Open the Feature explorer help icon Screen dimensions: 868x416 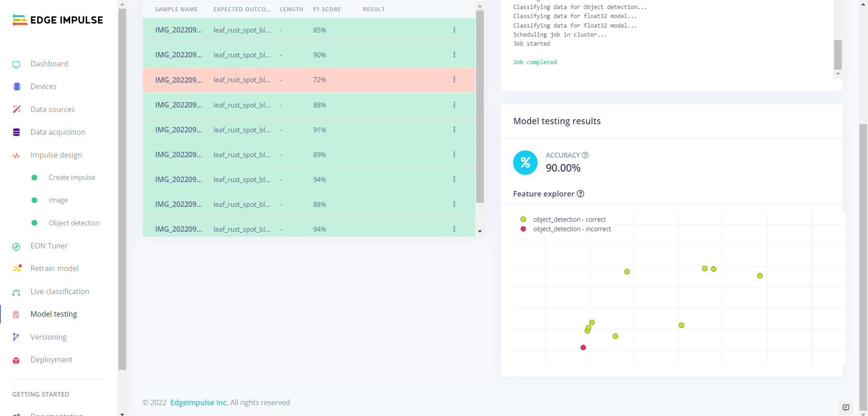[x=580, y=194]
